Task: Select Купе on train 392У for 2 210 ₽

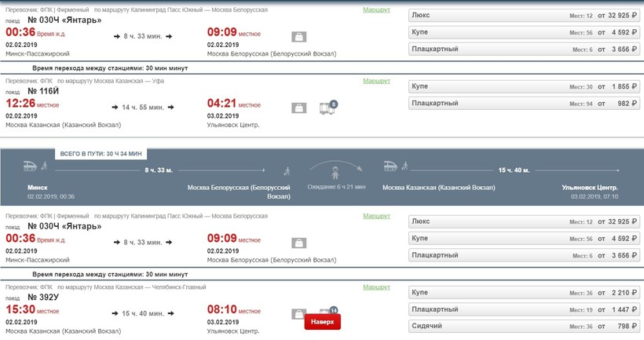Action: tap(524, 292)
